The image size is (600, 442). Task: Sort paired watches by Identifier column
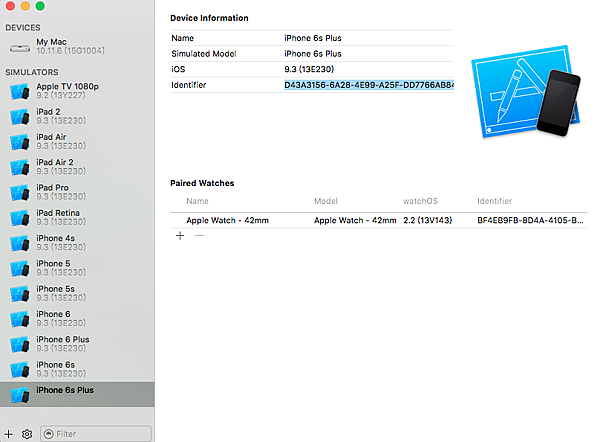(494, 201)
